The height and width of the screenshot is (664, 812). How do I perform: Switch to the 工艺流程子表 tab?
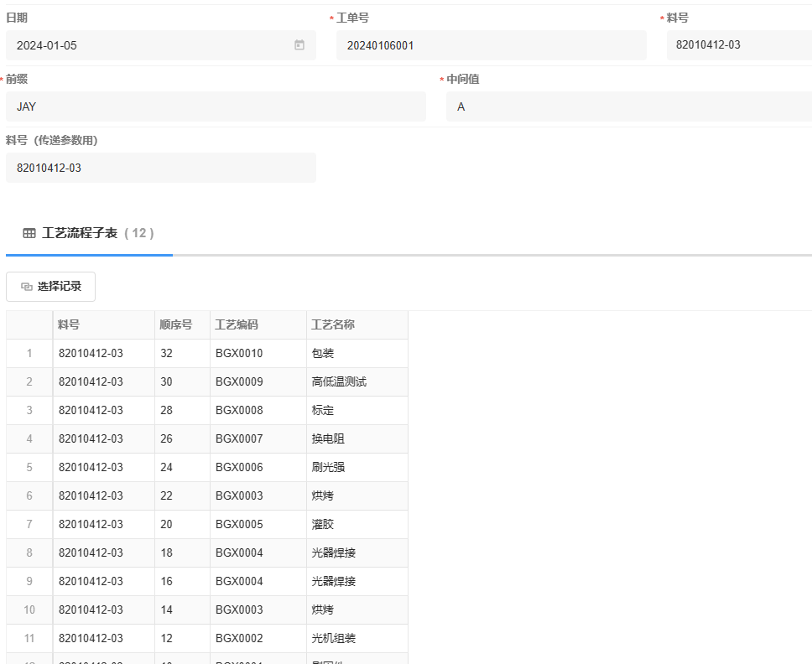point(89,233)
